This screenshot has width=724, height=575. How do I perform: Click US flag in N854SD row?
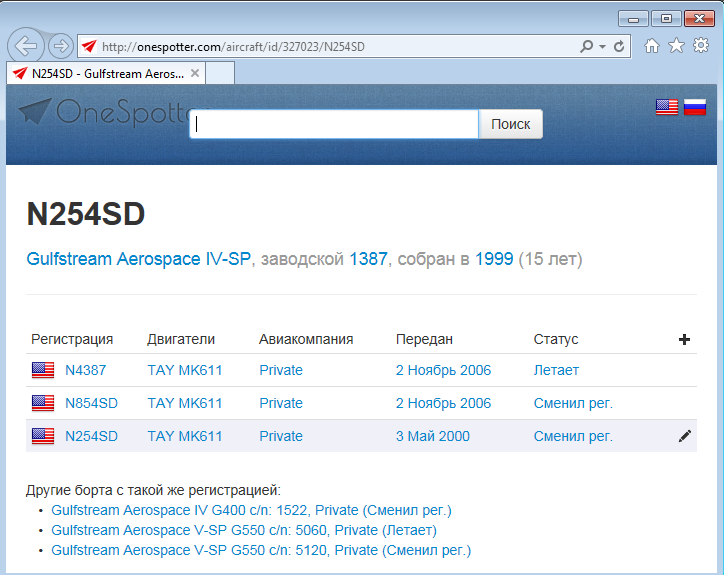[x=43, y=403]
